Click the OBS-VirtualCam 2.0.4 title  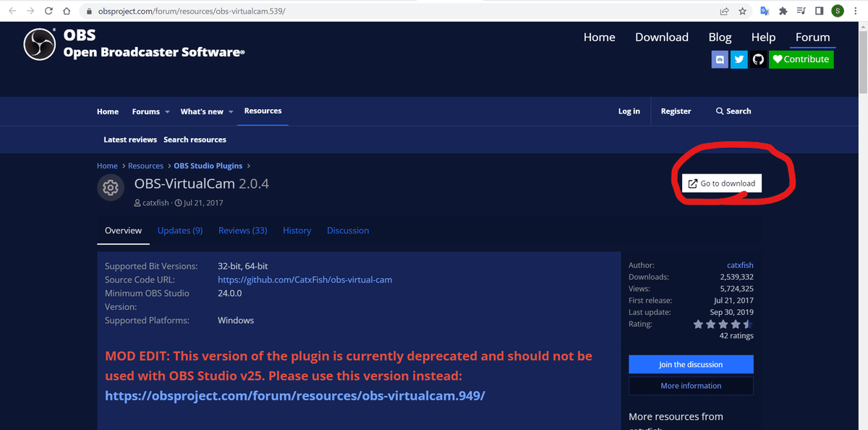tap(202, 184)
